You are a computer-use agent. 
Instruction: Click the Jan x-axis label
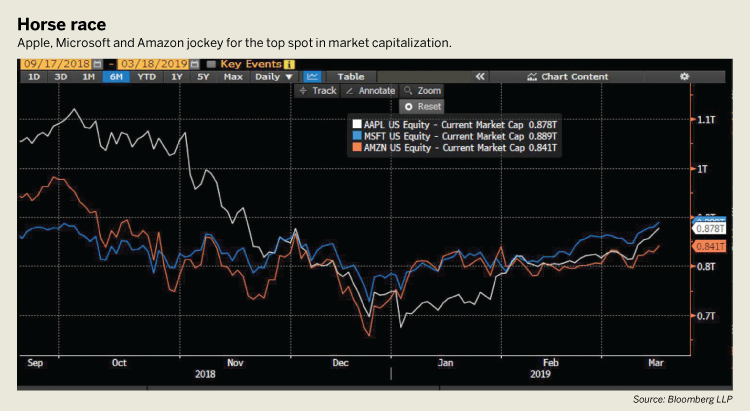click(445, 363)
